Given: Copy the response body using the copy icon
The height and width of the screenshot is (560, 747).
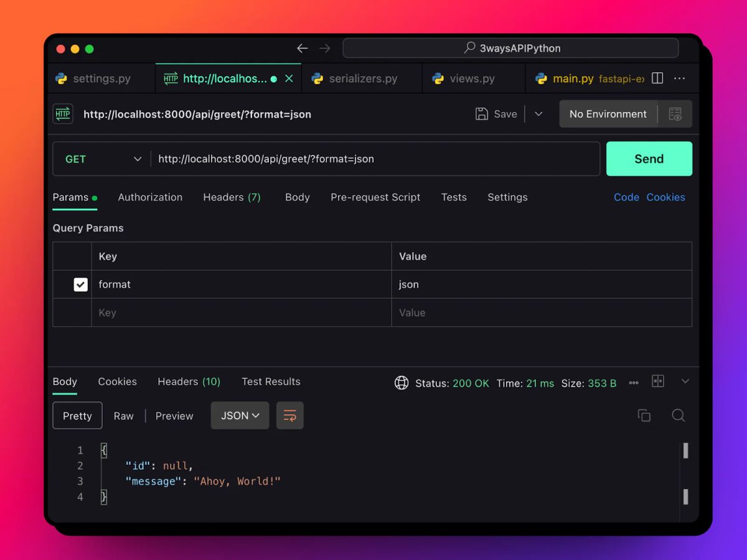Looking at the screenshot, I should tap(644, 415).
